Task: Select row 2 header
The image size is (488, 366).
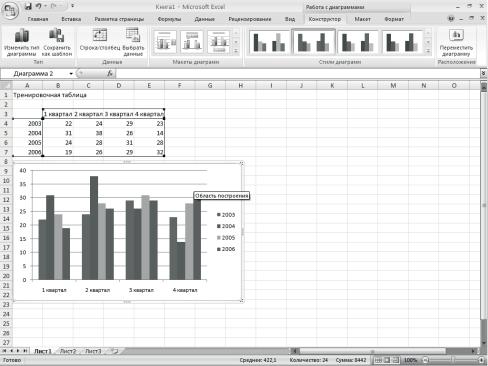Action: [6, 104]
